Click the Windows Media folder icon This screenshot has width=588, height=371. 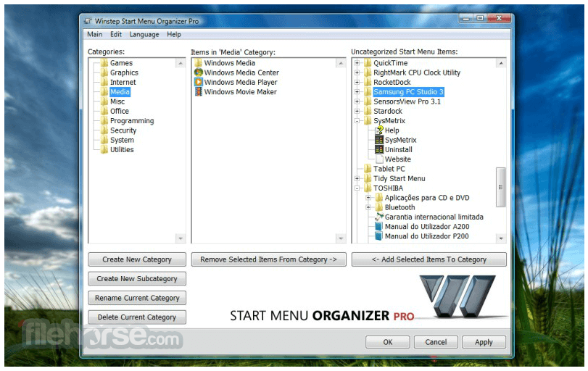tap(199, 63)
